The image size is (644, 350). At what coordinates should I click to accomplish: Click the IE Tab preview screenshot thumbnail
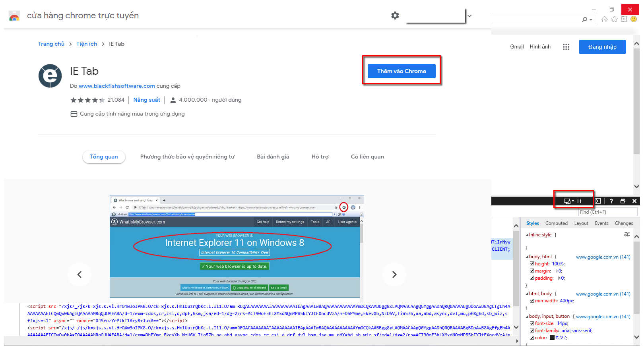coord(237,249)
